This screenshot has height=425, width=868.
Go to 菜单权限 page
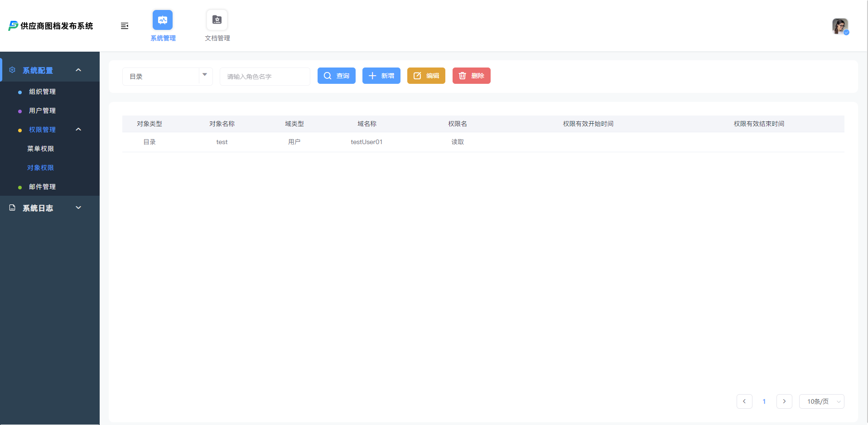click(40, 149)
